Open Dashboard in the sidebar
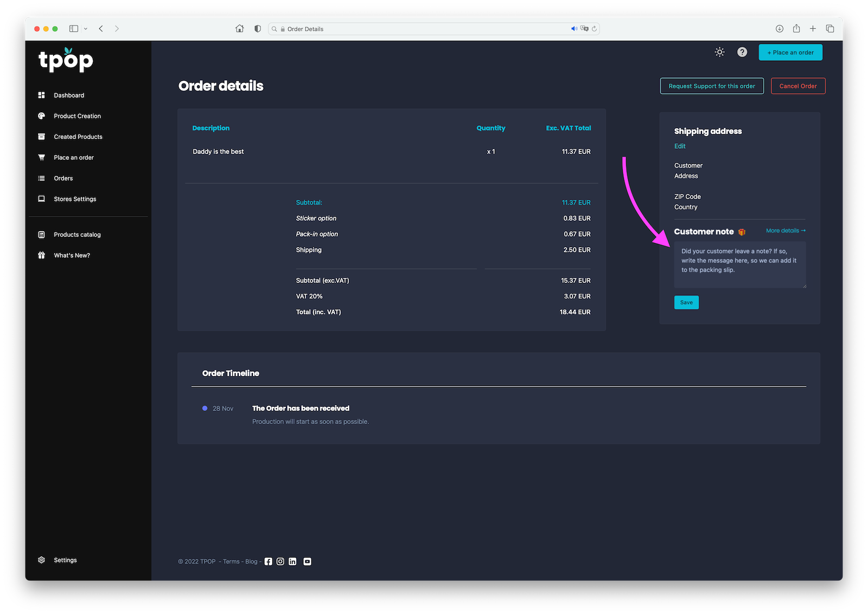 point(69,96)
